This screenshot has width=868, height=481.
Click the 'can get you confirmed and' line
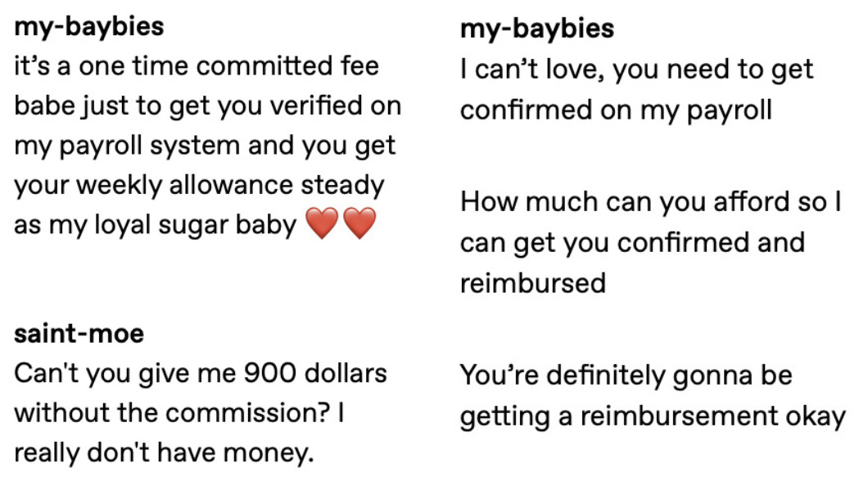click(633, 243)
